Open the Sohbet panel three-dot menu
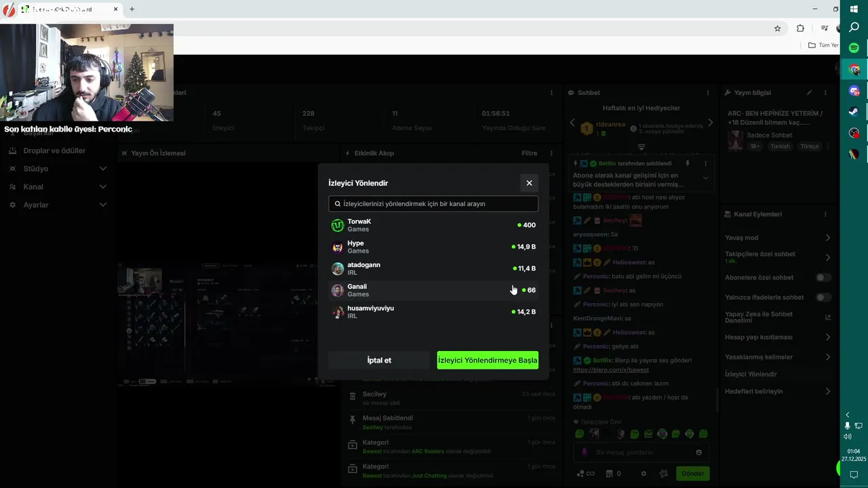868x488 pixels. (708, 93)
